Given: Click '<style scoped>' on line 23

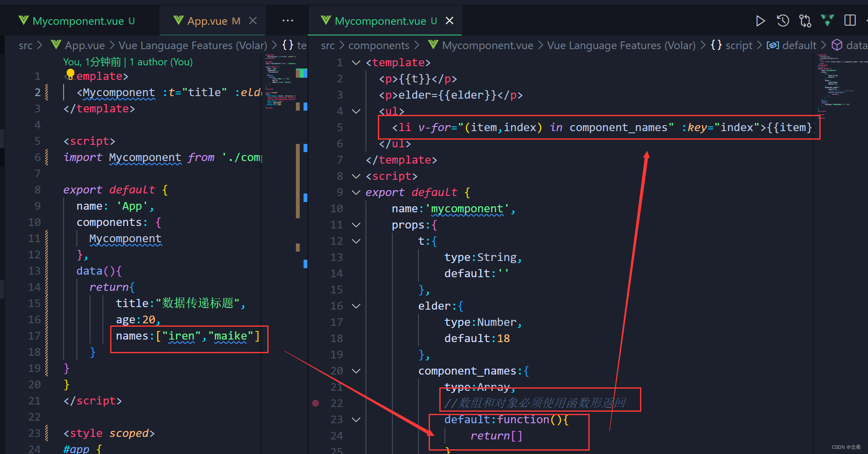Looking at the screenshot, I should click(109, 433).
